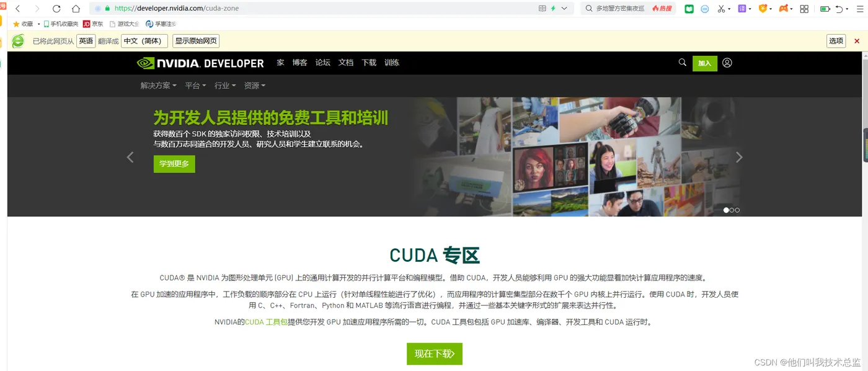Expand the 解决方案 solutions menu
868x371 pixels.
pos(158,86)
